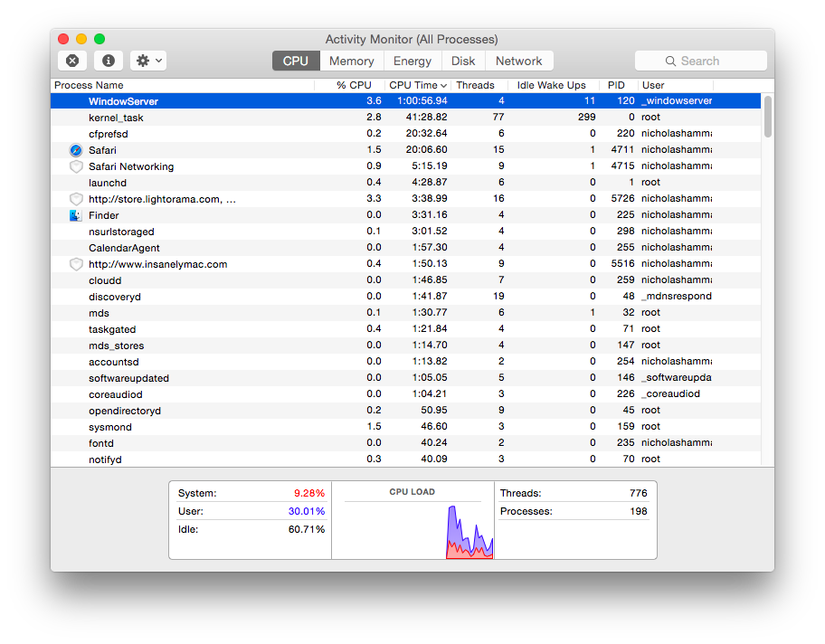Image resolution: width=825 pixels, height=644 pixels.
Task: Click the green zoom window button
Action: pyautogui.click(x=100, y=39)
